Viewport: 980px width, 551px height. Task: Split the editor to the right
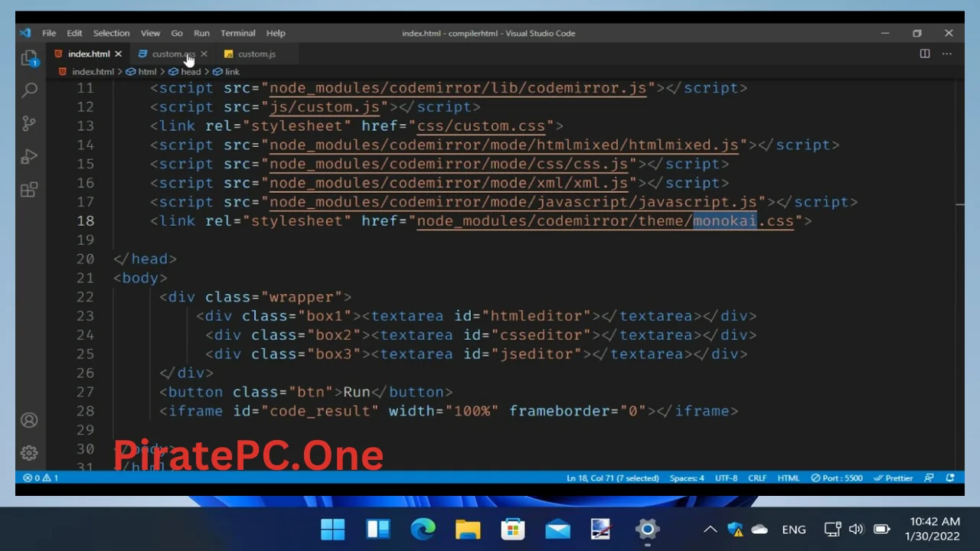(925, 54)
